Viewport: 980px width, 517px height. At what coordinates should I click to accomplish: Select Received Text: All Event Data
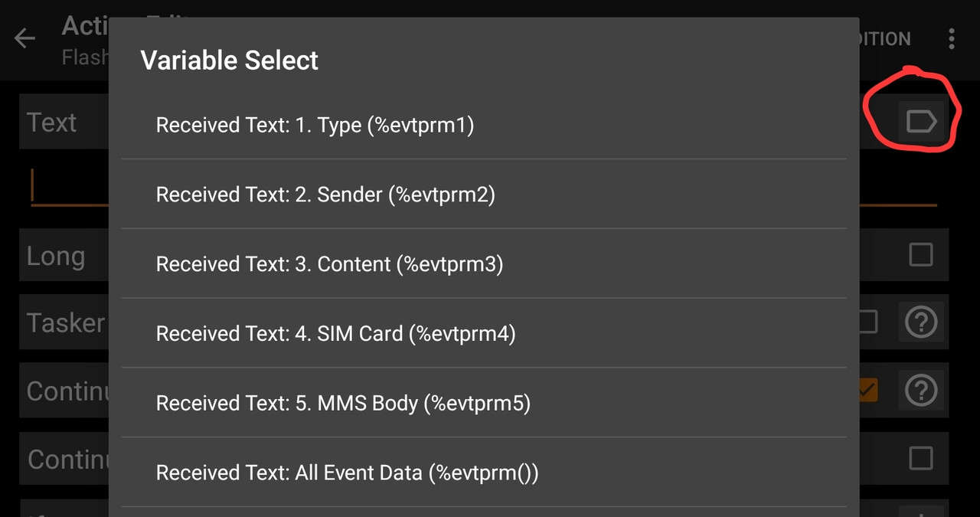(x=347, y=473)
